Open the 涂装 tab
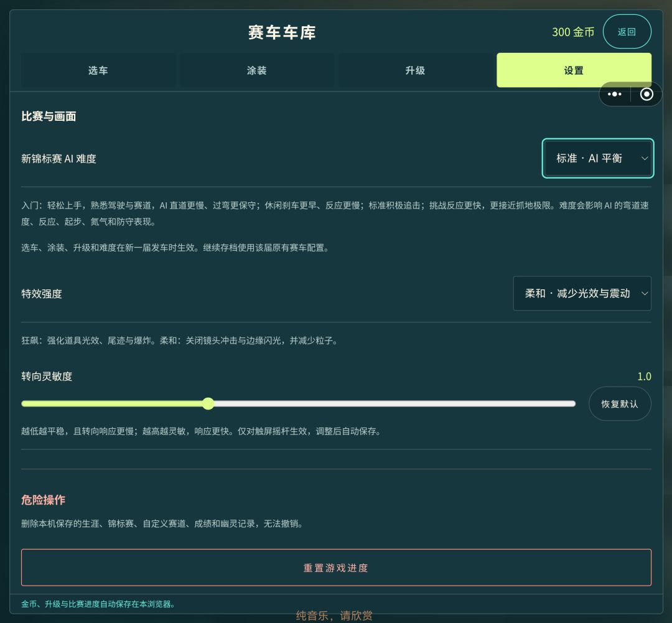The width and height of the screenshot is (672, 623). (257, 70)
